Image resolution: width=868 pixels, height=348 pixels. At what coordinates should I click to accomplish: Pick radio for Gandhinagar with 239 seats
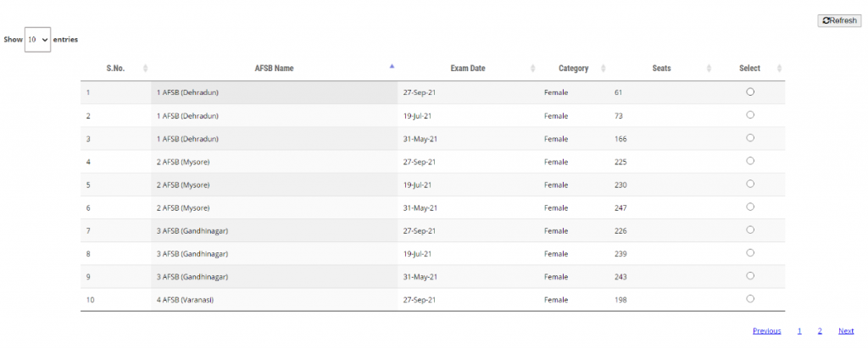point(750,252)
